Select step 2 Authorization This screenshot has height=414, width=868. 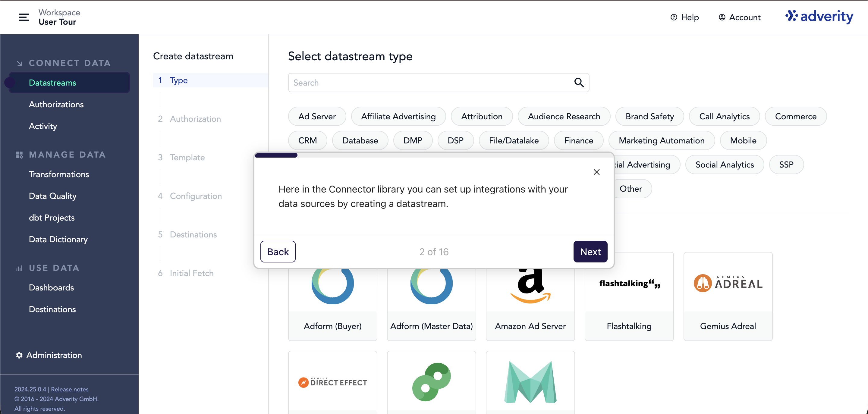pos(189,119)
